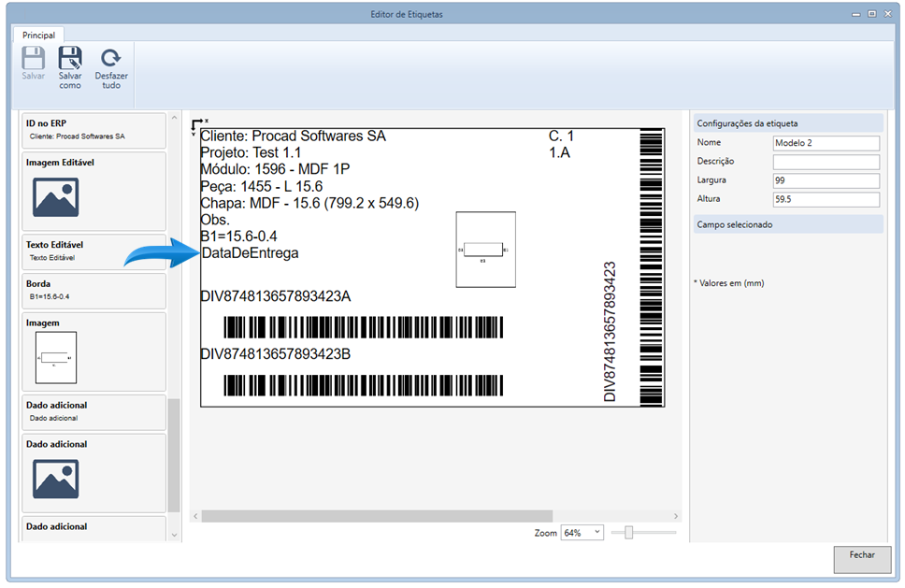Screen dimensions: 905x588
Task: Select the Imagem thumbnail in the field list
Action: coord(56,357)
